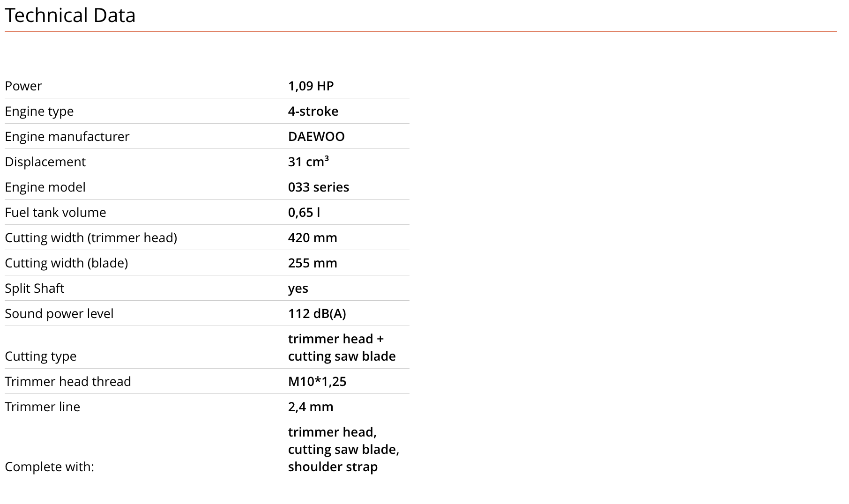This screenshot has width=849, height=504.
Task: Click the 420 mm cutting width value
Action: [313, 238]
